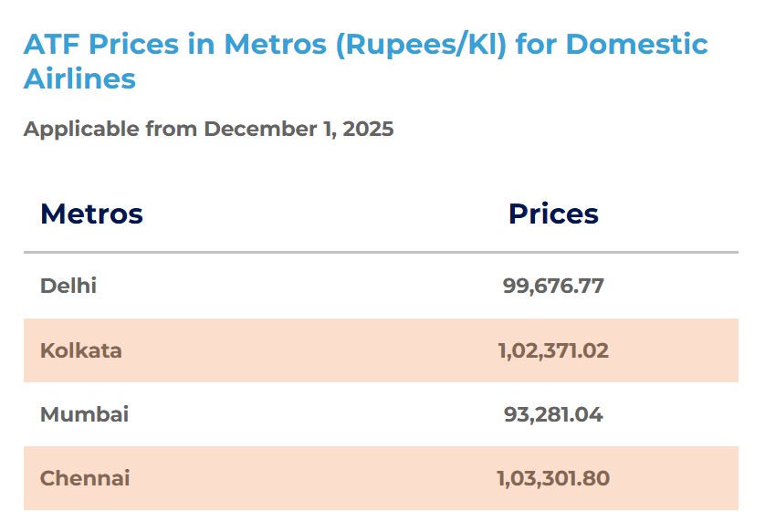Click the gray divider line under table headers
Screen dimensions: 765x532
pos(381,252)
